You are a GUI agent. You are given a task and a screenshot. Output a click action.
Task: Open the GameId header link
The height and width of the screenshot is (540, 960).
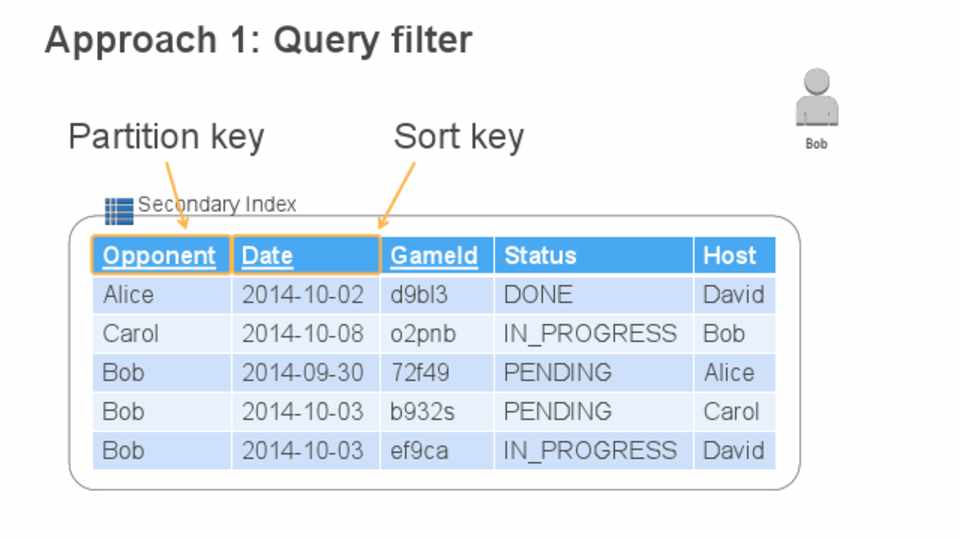(434, 256)
